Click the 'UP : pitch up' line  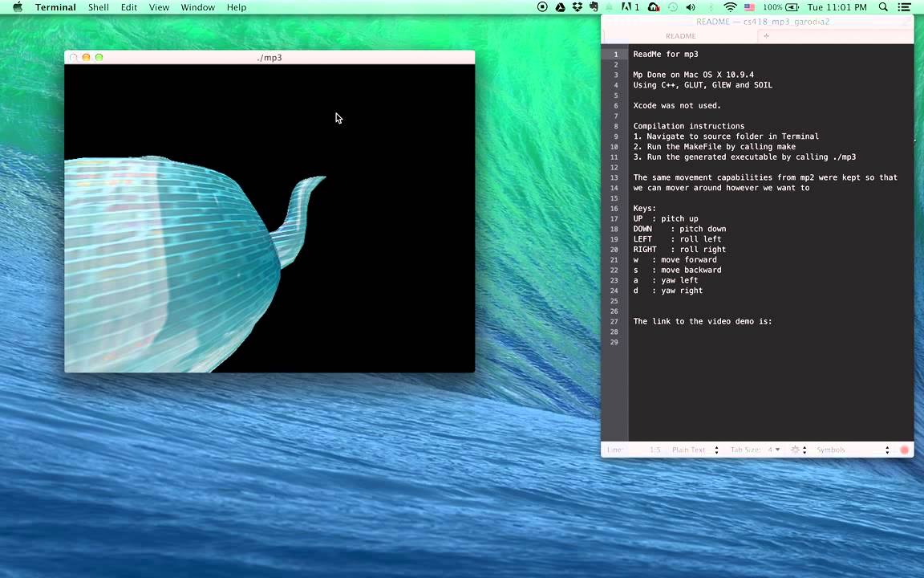click(x=665, y=219)
